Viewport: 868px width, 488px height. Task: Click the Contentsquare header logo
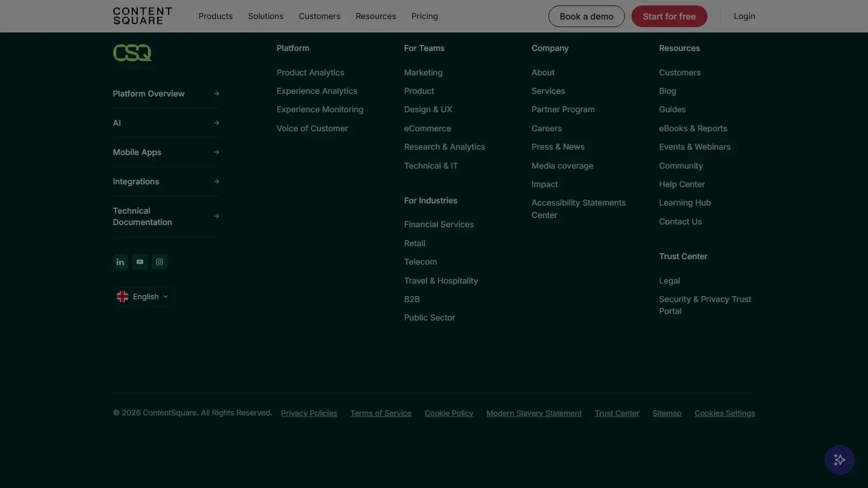pyautogui.click(x=143, y=16)
